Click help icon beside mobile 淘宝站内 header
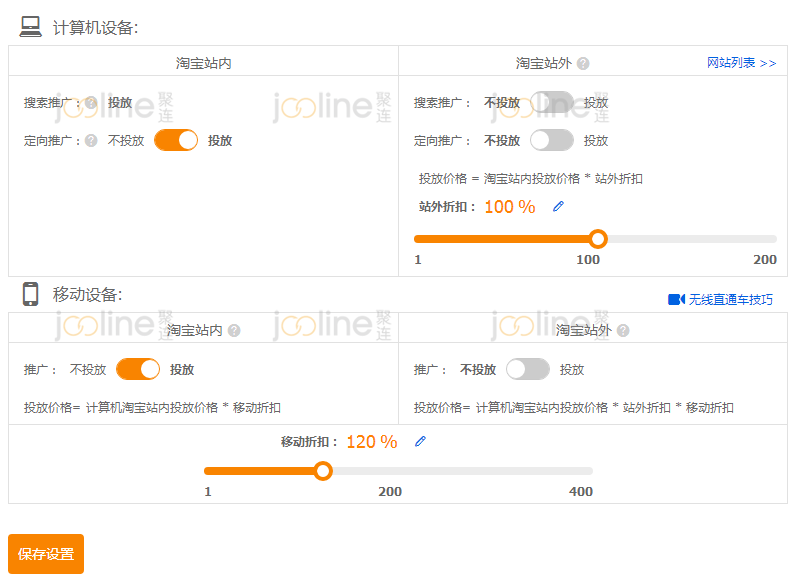Viewport: 796px width, 586px height. 234,330
